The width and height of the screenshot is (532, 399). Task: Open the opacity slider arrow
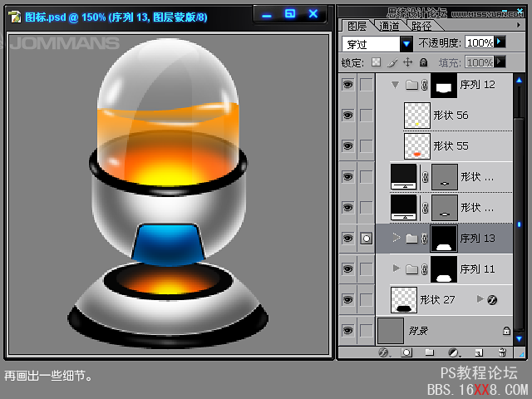pyautogui.click(x=500, y=42)
